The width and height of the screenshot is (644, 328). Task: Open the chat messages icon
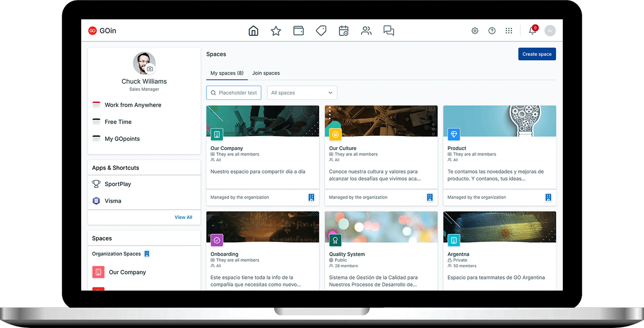point(389,31)
